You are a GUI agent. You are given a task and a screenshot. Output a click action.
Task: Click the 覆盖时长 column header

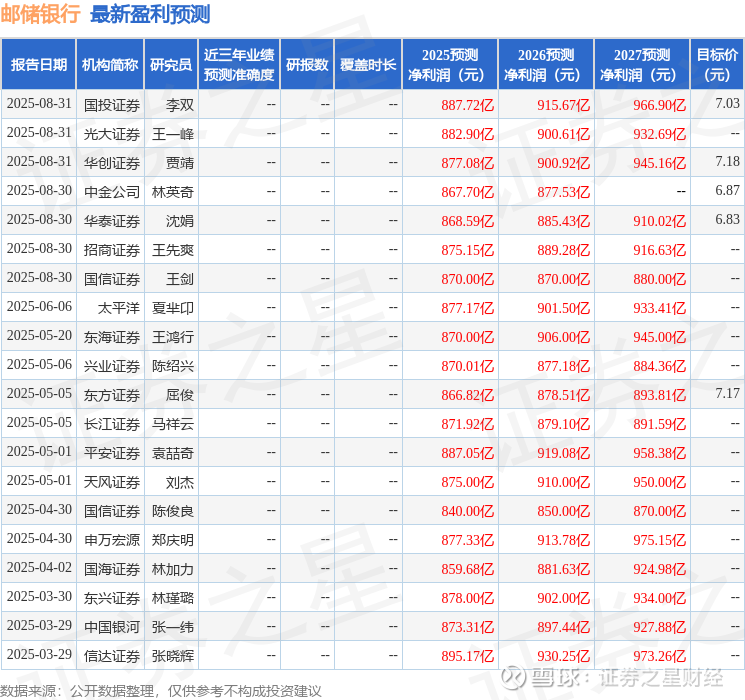pyautogui.click(x=368, y=65)
